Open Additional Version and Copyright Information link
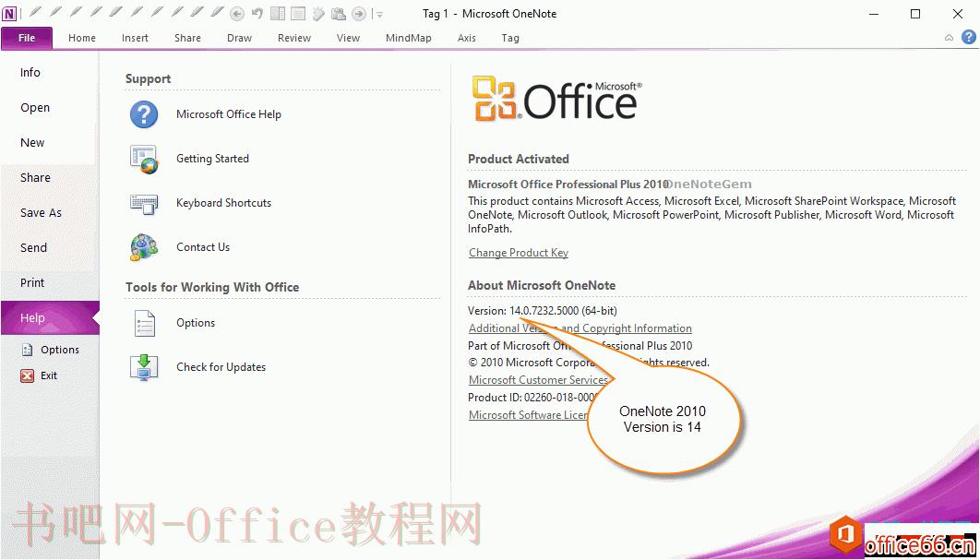Screen dimensions: 980x560 tap(580, 328)
